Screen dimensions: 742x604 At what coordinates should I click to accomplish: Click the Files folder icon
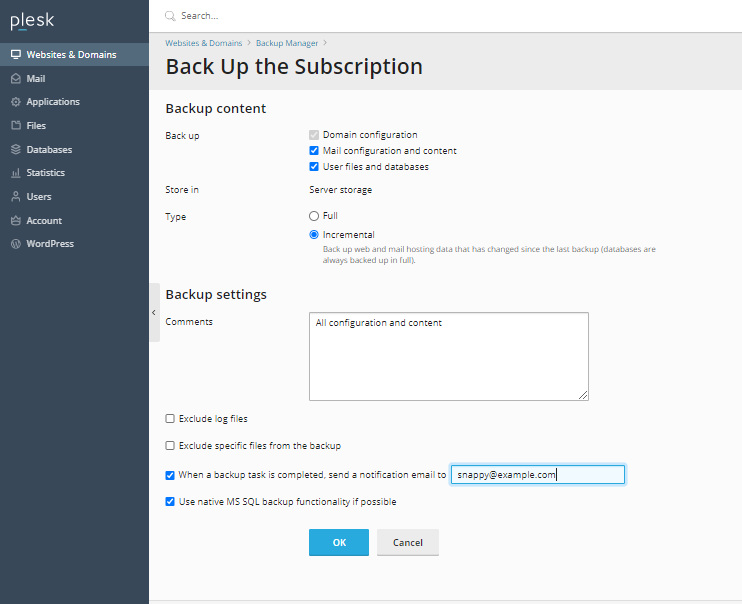click(16, 126)
